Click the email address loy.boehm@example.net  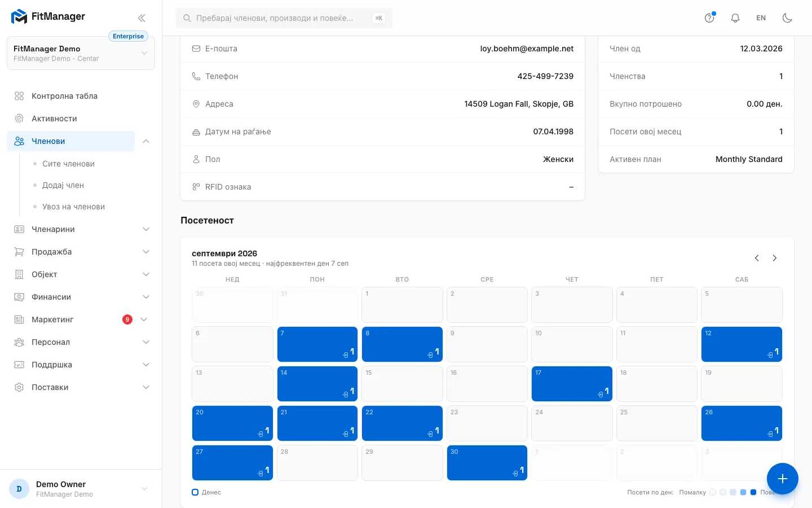[527, 49]
